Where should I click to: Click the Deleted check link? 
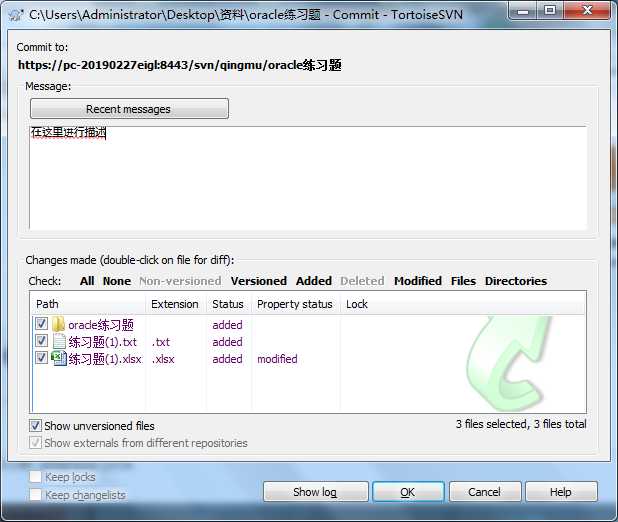pos(362,281)
